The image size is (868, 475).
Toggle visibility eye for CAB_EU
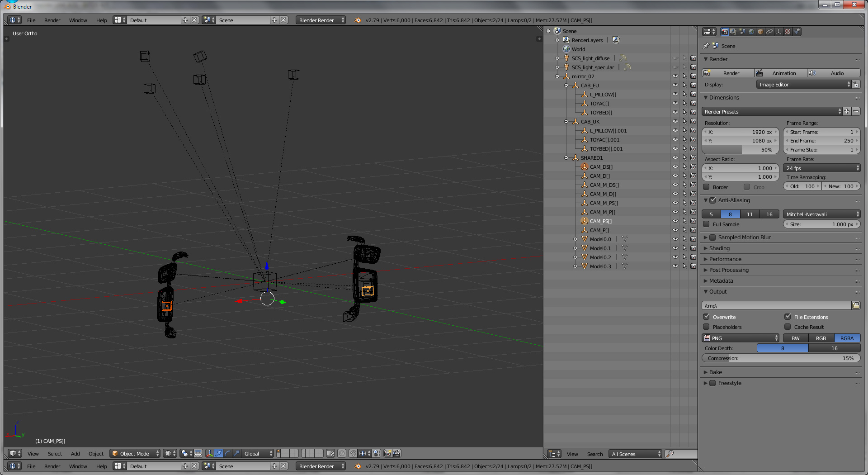pyautogui.click(x=675, y=85)
